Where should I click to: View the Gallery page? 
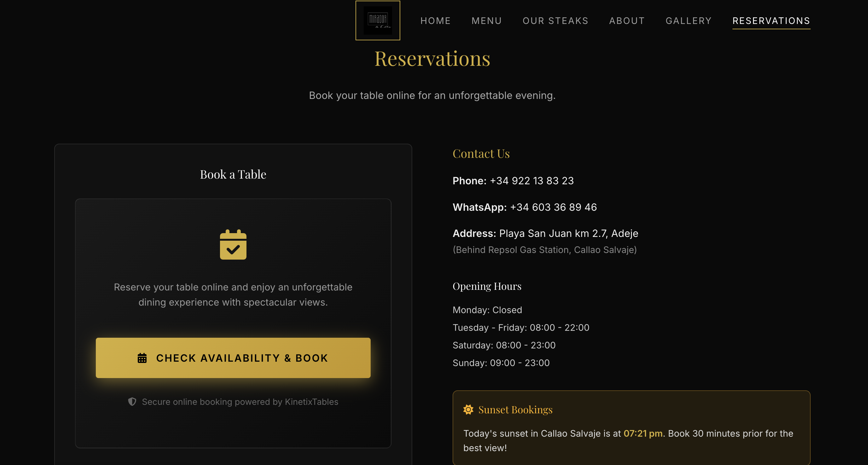688,21
